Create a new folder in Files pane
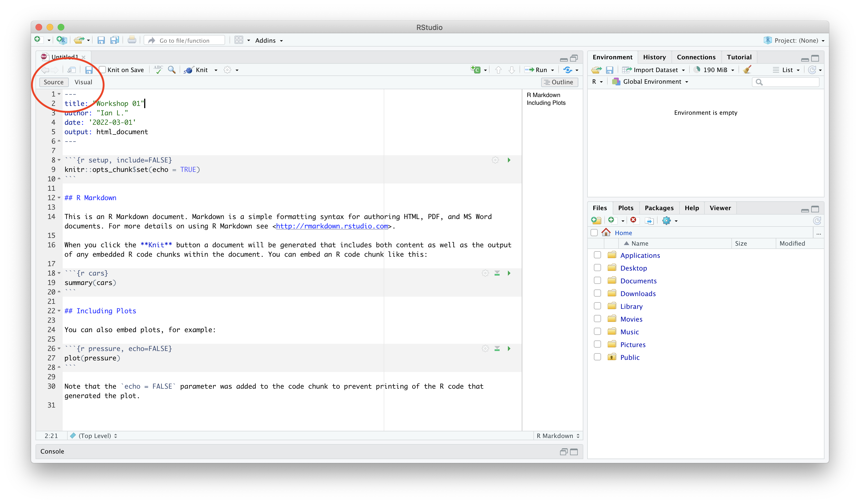This screenshot has height=504, width=860. [596, 220]
